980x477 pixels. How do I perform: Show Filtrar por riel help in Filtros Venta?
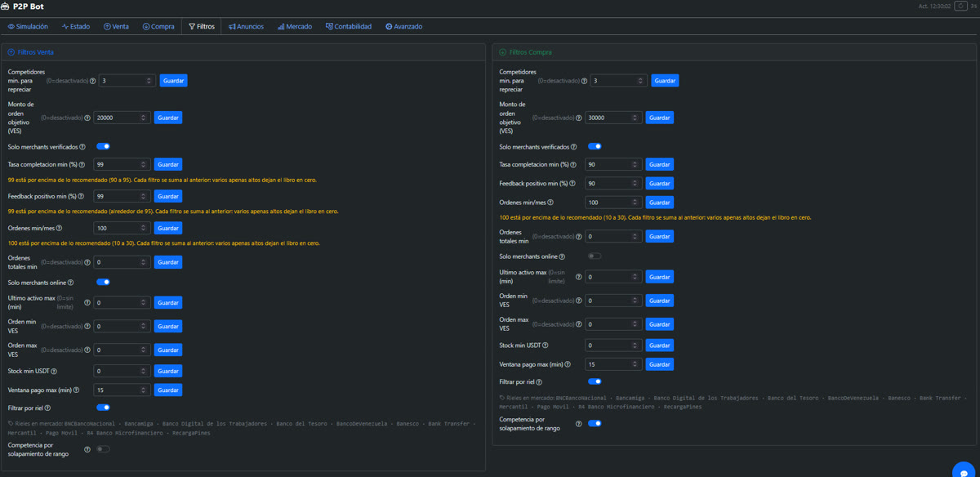click(x=47, y=408)
